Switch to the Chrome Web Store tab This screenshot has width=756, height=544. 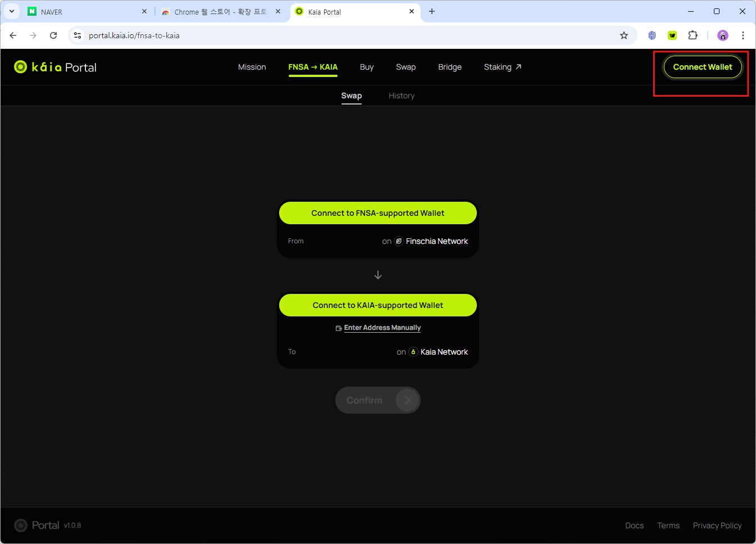point(221,12)
